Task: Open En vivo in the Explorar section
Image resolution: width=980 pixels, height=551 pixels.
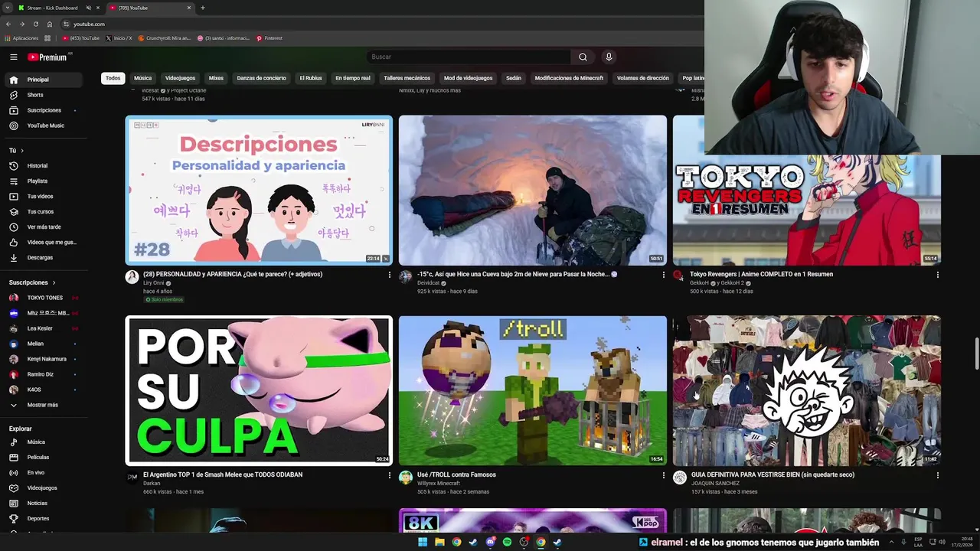Action: (x=44, y=472)
